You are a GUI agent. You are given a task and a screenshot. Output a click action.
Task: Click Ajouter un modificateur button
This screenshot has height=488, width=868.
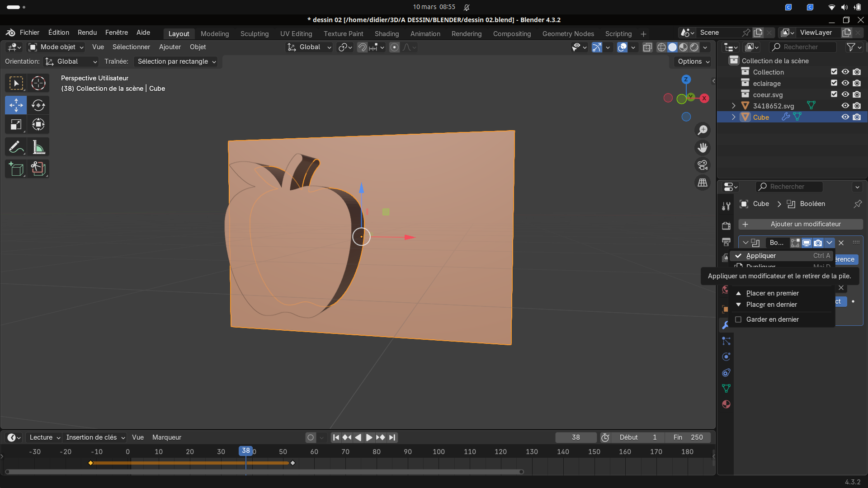[x=801, y=224]
